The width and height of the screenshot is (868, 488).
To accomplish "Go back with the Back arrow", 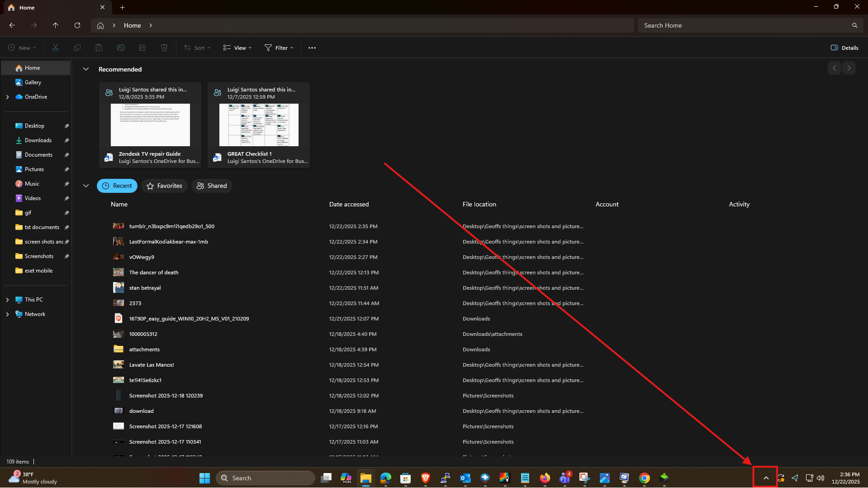I will 12,25.
